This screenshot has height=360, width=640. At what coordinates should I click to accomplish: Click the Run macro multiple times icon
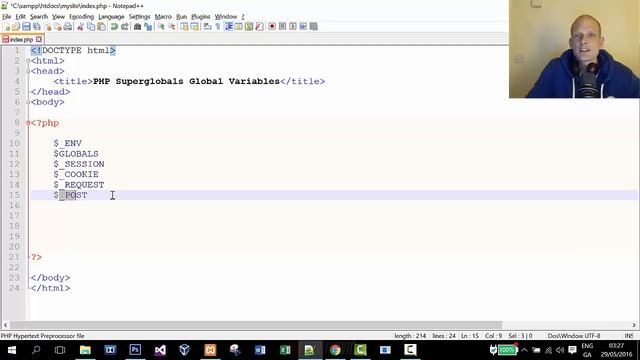click(303, 27)
